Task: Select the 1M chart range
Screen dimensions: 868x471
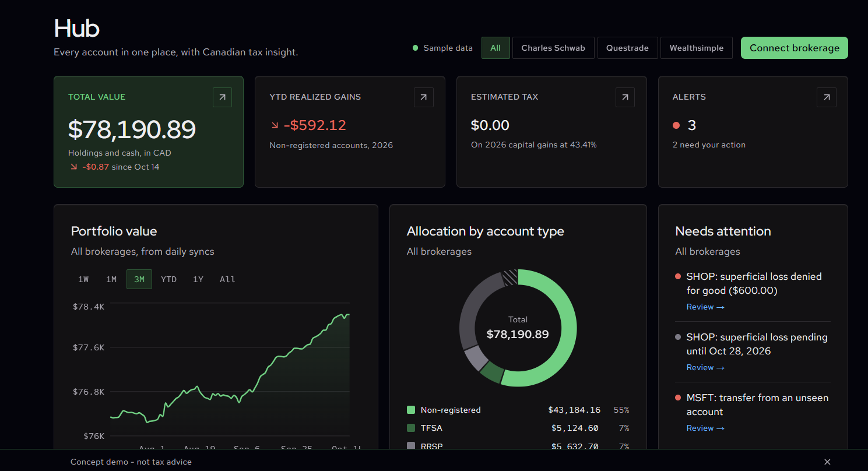Action: pos(111,279)
